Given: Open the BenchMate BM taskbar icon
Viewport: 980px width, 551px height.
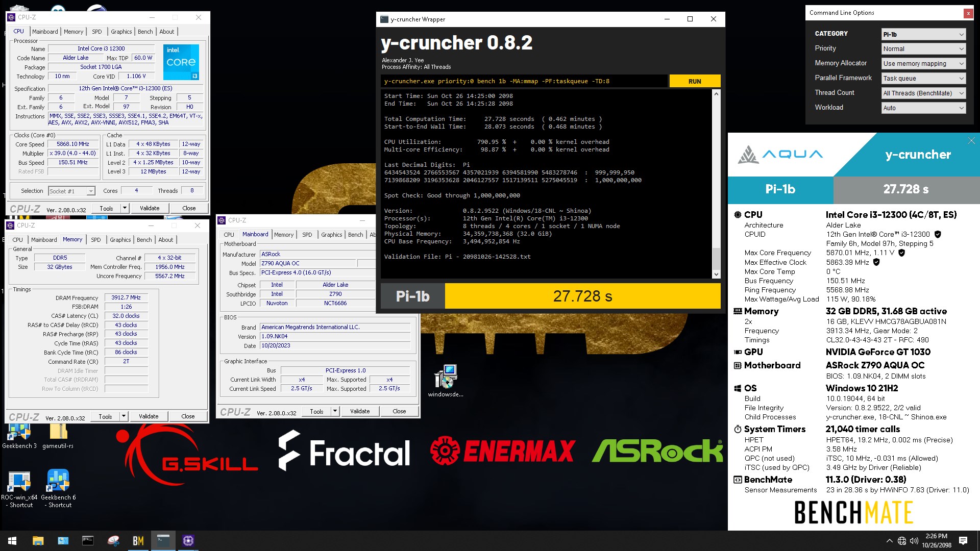Looking at the screenshot, I should (x=138, y=541).
